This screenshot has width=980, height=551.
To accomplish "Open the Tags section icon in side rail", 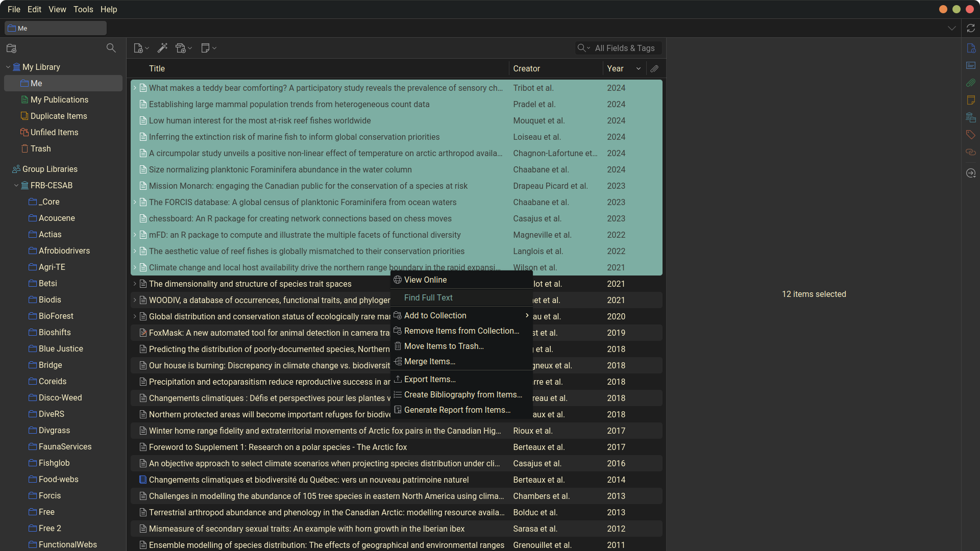I will coord(971,135).
